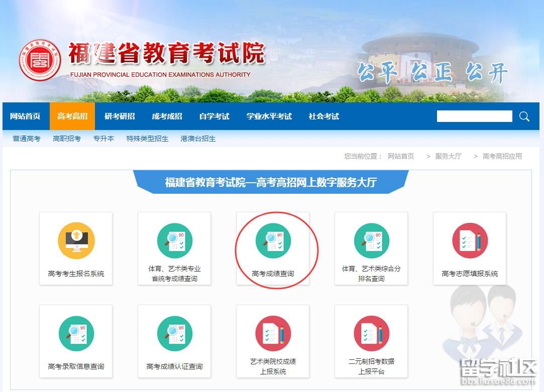Go to the 网站首页 nav tab
This screenshot has height=392, width=544.
tap(25, 116)
